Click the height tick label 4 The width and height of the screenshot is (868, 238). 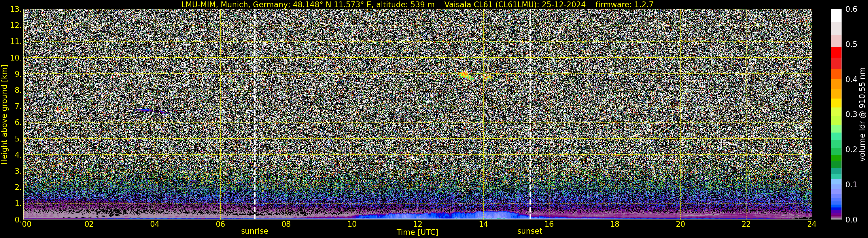coord(18,155)
